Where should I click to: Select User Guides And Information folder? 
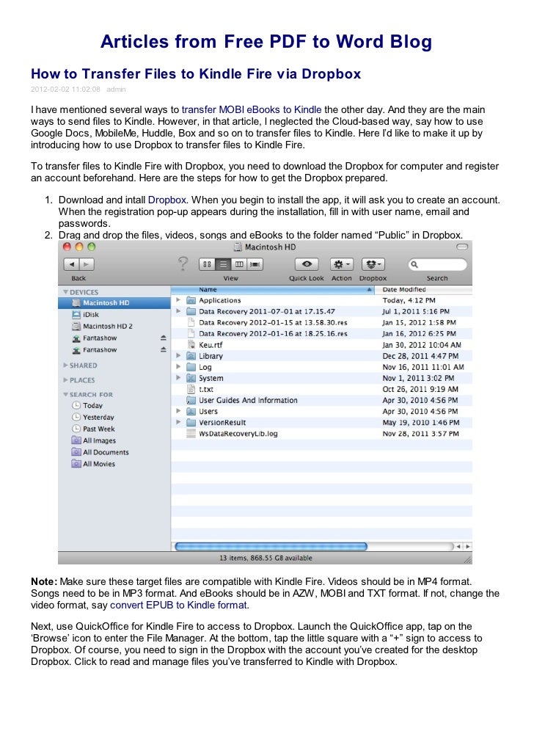321,400
